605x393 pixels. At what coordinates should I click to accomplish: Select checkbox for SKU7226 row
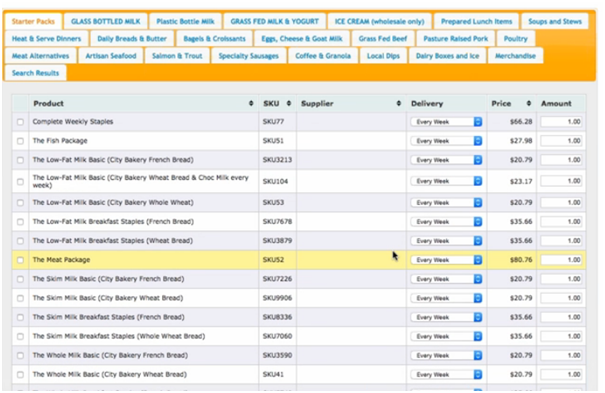(20, 279)
